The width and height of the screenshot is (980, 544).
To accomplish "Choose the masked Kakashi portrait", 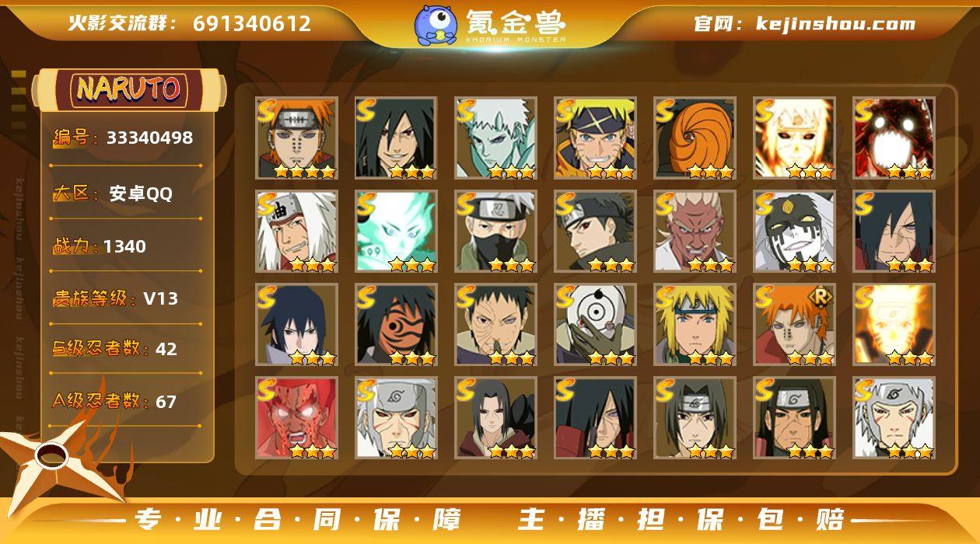I will 495,232.
